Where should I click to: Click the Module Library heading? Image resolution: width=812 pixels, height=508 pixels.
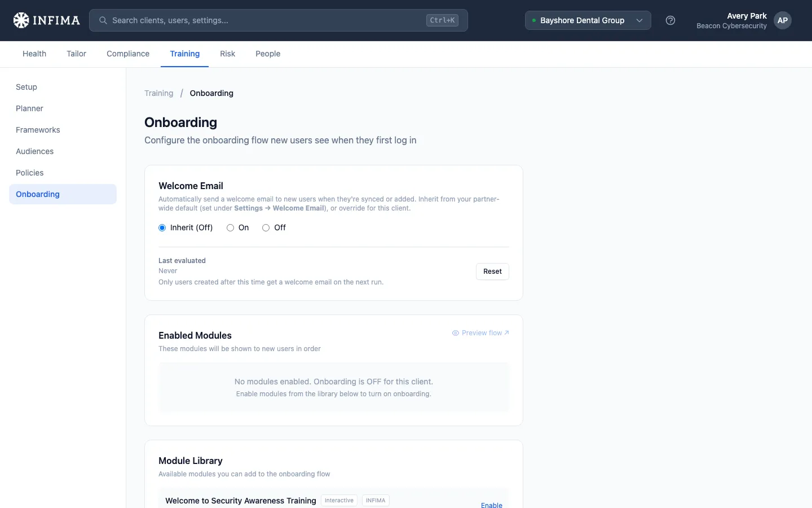pos(191,461)
